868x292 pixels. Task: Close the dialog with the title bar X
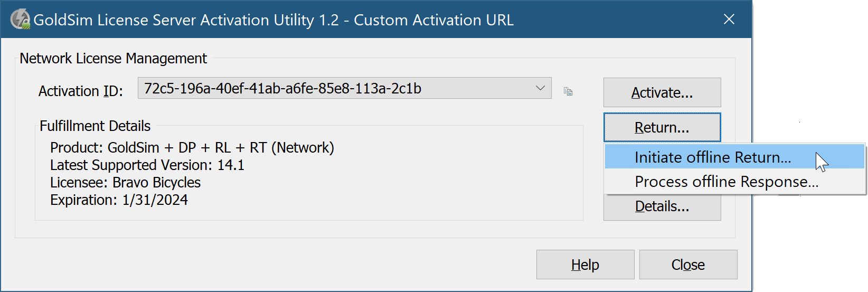click(x=729, y=20)
